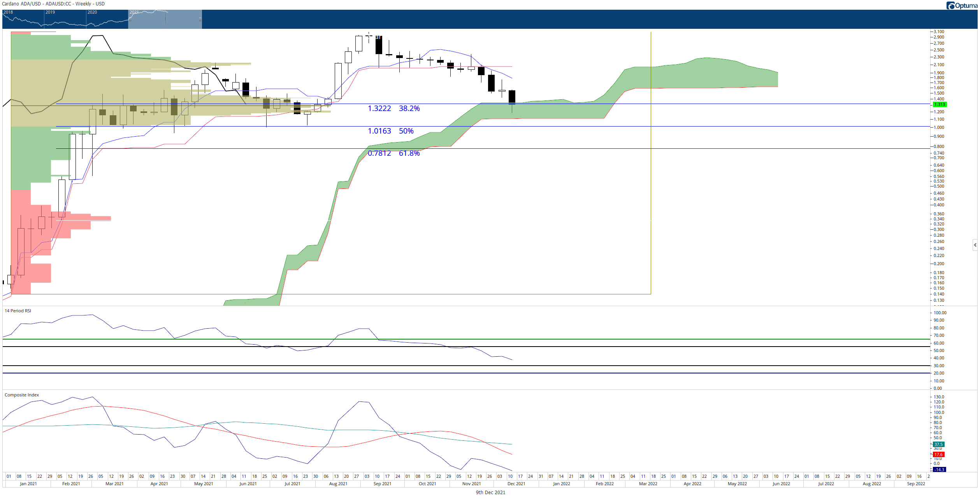Select the 14 Period RSI panel label
The height and width of the screenshot is (500, 980).
tap(18, 311)
